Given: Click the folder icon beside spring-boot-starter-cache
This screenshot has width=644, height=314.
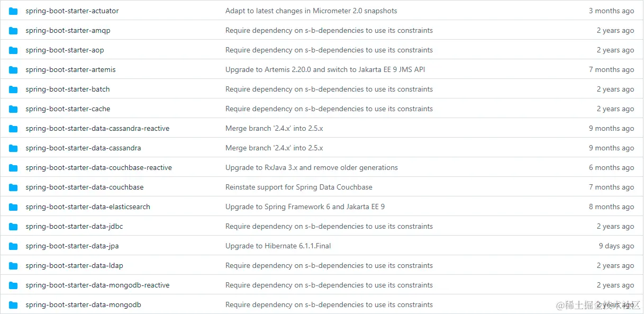Looking at the screenshot, I should tap(13, 109).
